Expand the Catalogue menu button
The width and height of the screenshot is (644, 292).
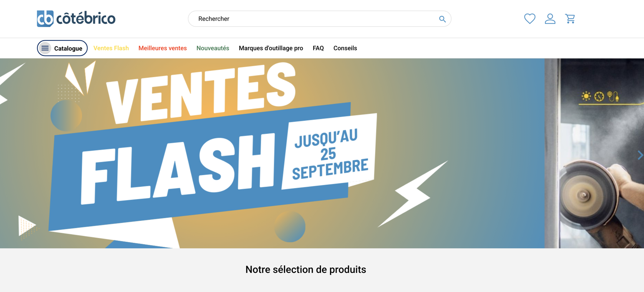click(62, 48)
